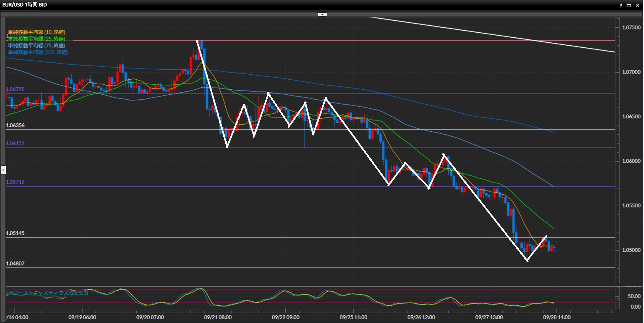
Task: Select the 75-period moving average label
Action: [x=37, y=46]
